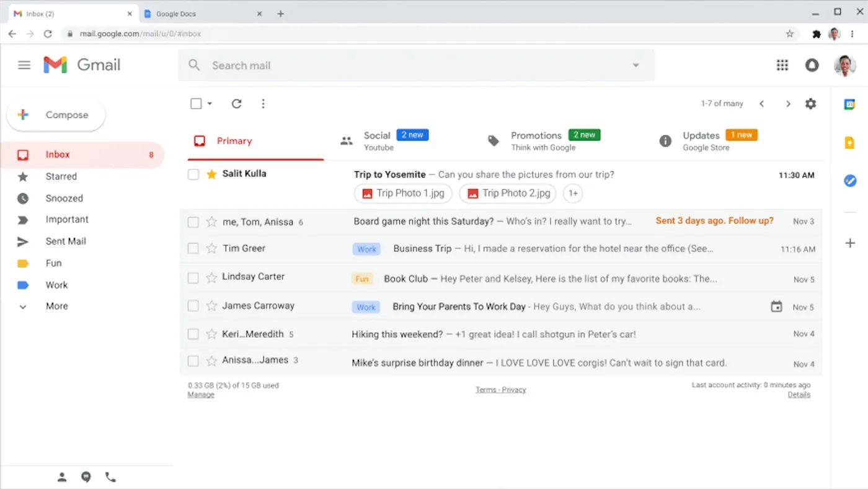The image size is (868, 489).
Task: Open the search options dropdown in the search bar
Action: point(635,65)
